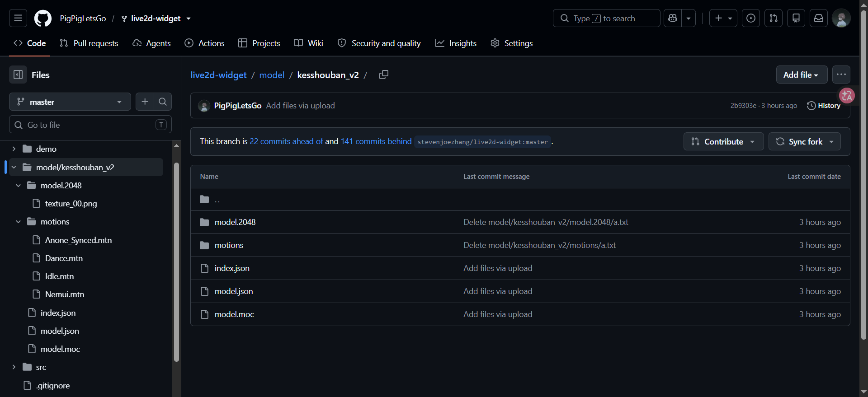Image resolution: width=868 pixels, height=397 pixels.
Task: Open the Sync fork dropdown
Action: tap(805, 141)
